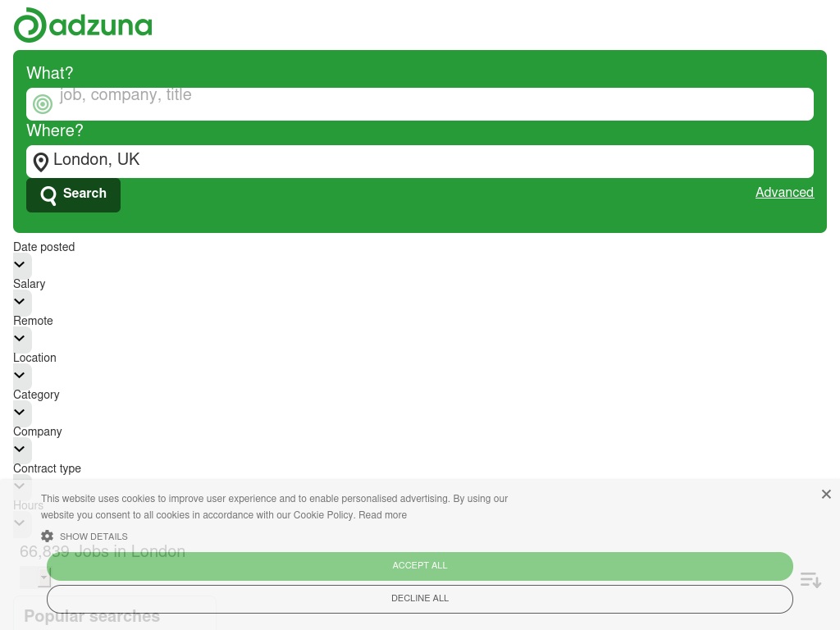Click the sort order icon
The width and height of the screenshot is (840, 630).
click(810, 580)
